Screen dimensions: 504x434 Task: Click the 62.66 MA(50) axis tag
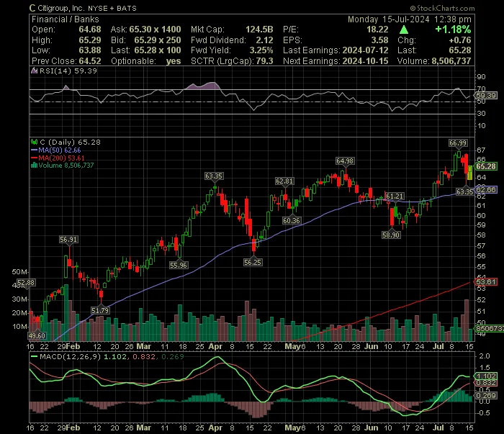click(486, 189)
